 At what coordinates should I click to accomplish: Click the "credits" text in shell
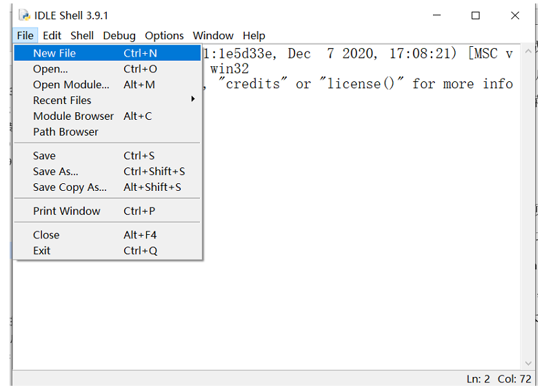coord(252,83)
